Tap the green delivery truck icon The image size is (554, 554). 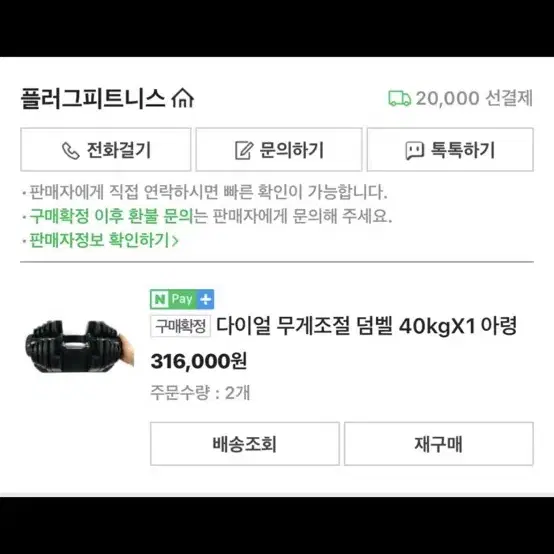coord(400,98)
